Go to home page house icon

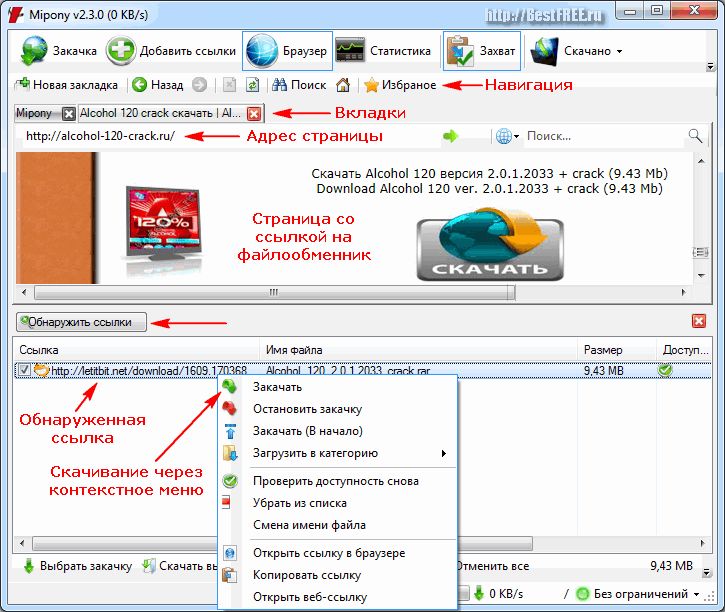tap(343, 85)
